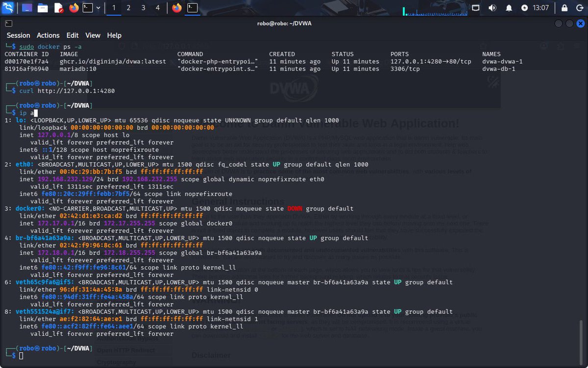This screenshot has height=368, width=588.
Task: Switch to workspace 2
Action: click(x=128, y=8)
